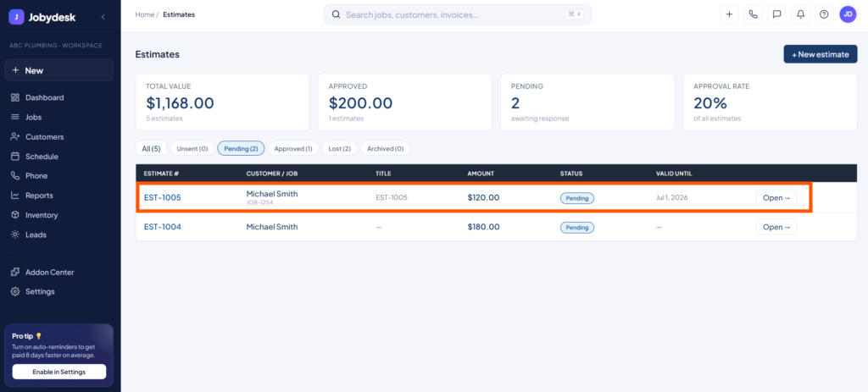Click the plus quick-add icon in top bar
This screenshot has height=392, width=868.
click(729, 15)
